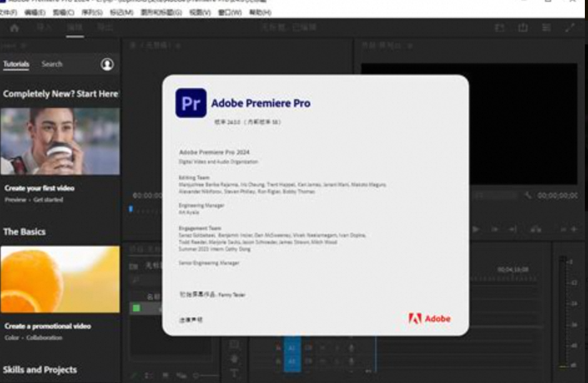Toggle full-screen video output icon

pos(570,27)
